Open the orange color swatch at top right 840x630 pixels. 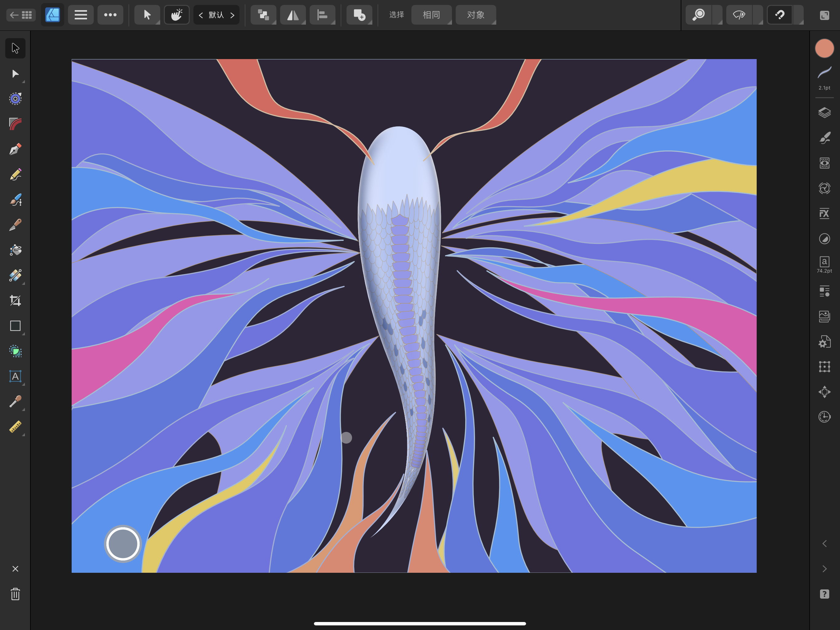coord(824,48)
